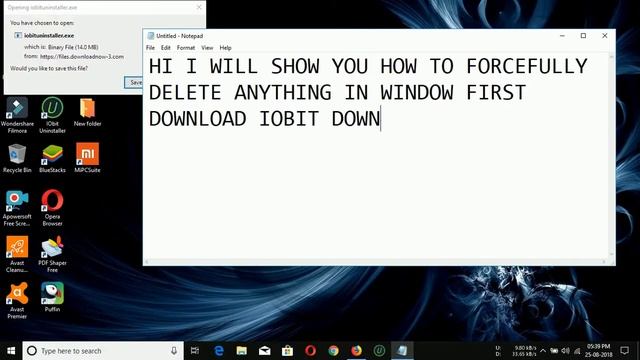The height and width of the screenshot is (360, 640).
Task: Click the microphone icon in search box
Action: tap(174, 351)
